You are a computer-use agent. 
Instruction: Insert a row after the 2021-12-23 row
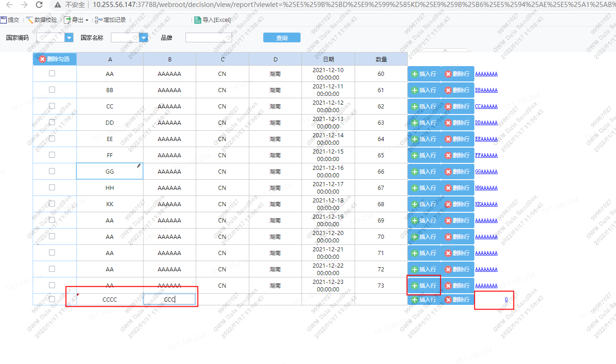(424, 285)
